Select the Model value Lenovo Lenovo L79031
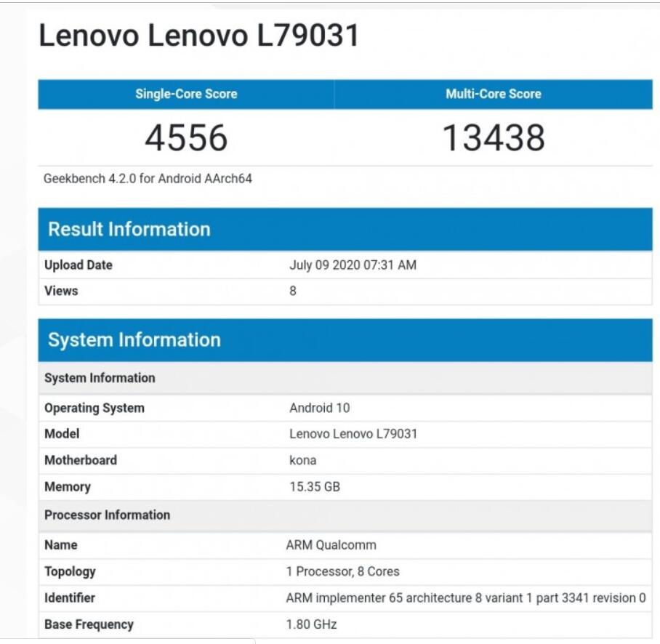This screenshot has width=660, height=644. pyautogui.click(x=353, y=434)
